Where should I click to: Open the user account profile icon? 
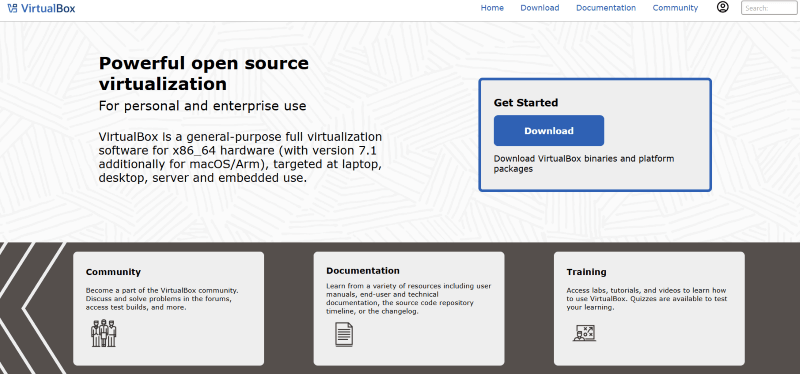722,7
